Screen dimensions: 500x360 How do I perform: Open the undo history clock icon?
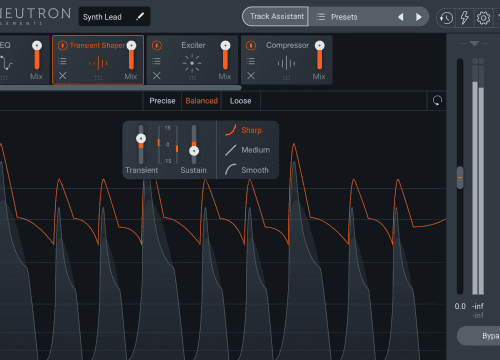446,18
